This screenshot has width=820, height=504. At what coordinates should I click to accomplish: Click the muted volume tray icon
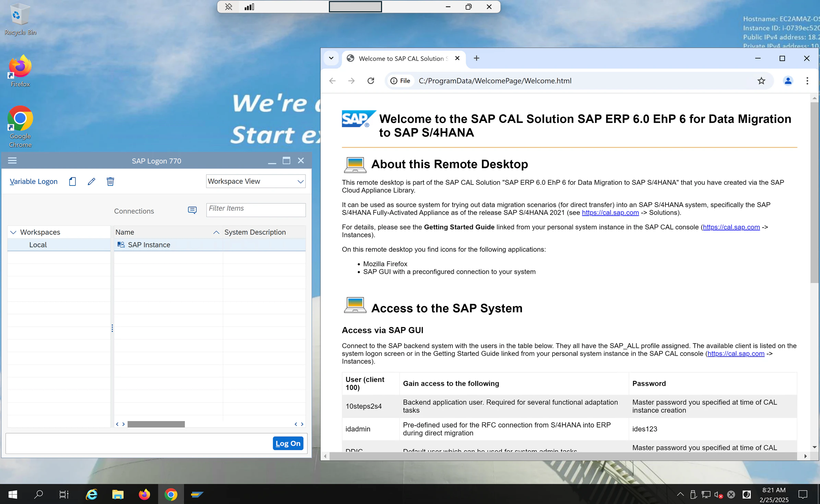(x=718, y=494)
